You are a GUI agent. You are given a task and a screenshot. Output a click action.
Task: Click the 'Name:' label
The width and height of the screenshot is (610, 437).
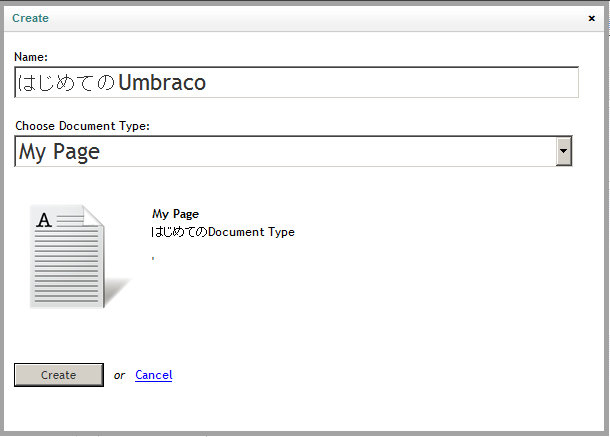31,57
